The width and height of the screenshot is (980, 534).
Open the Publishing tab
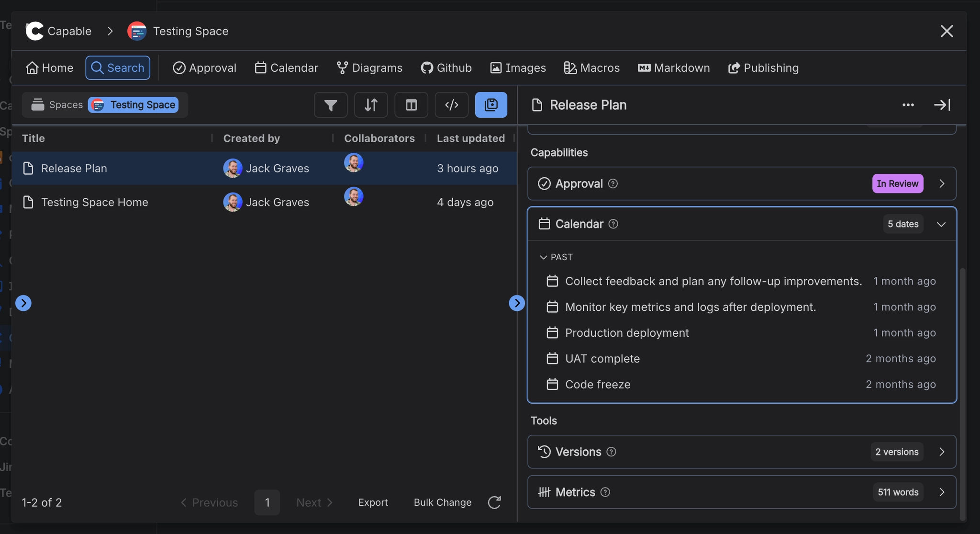[762, 68]
